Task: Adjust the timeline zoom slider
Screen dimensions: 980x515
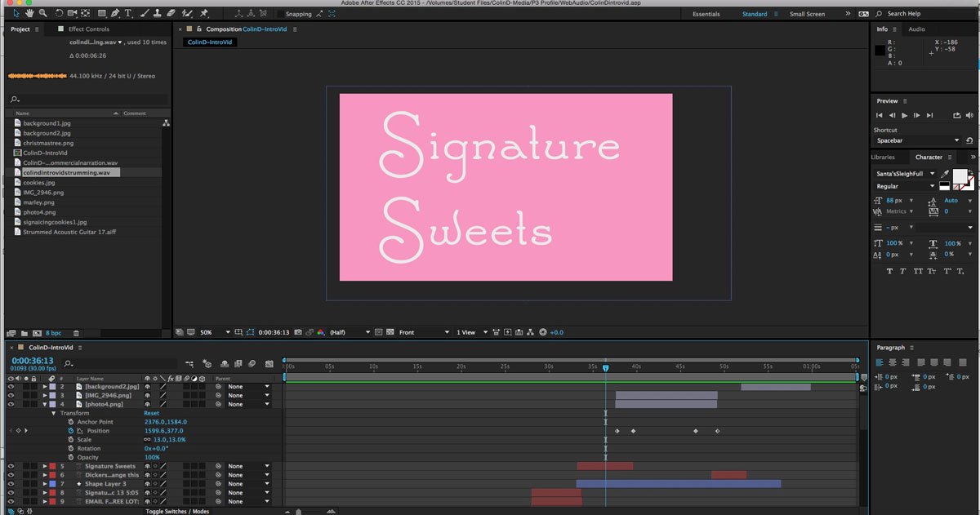Action: pyautogui.click(x=299, y=512)
